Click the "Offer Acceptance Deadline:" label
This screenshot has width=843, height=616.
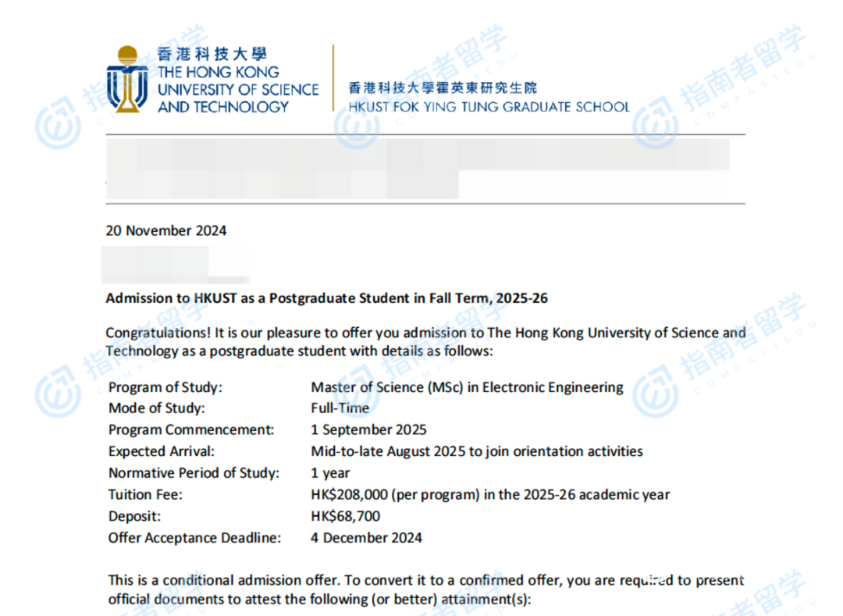[194, 538]
